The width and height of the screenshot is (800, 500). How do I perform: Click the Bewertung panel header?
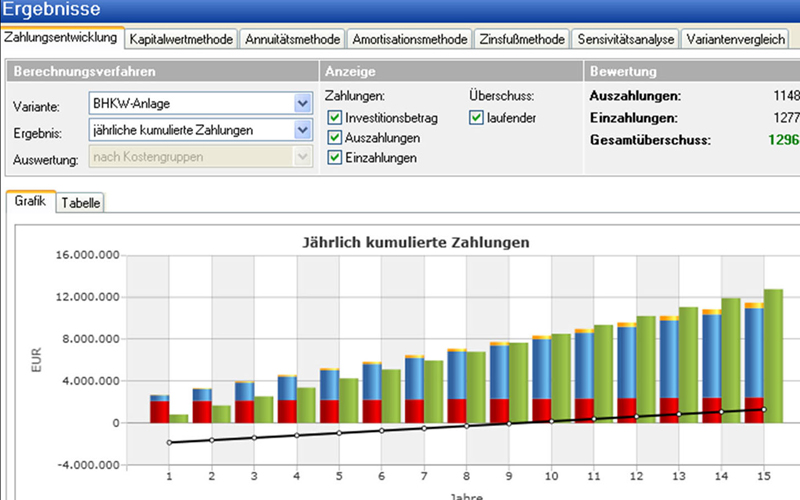(x=692, y=71)
